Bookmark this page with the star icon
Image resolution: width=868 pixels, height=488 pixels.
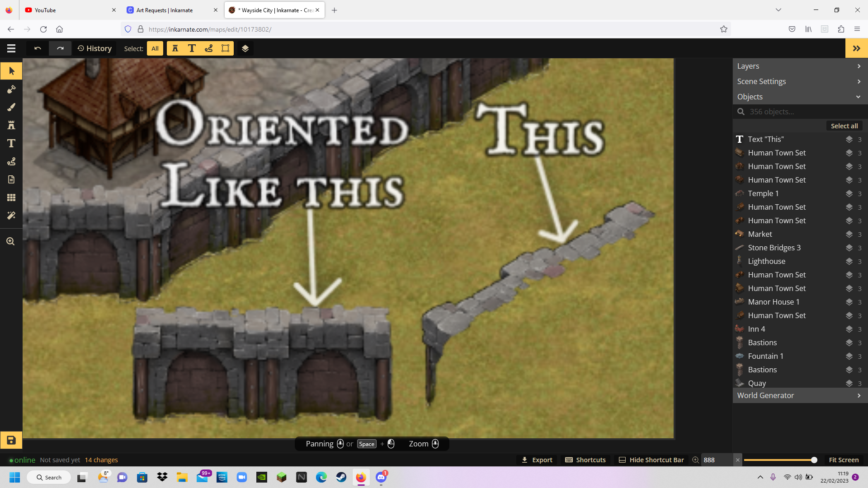(x=724, y=29)
